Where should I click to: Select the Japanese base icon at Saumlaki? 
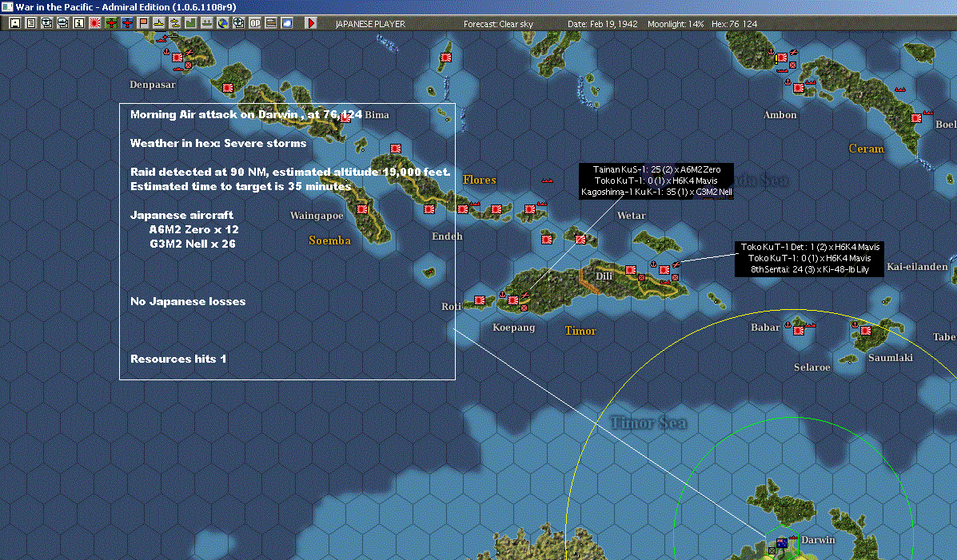[x=865, y=330]
